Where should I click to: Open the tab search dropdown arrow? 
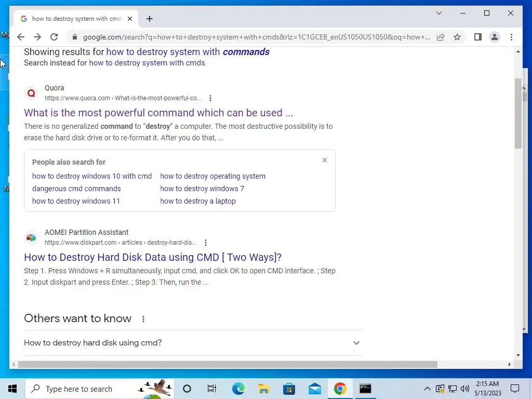click(x=438, y=13)
